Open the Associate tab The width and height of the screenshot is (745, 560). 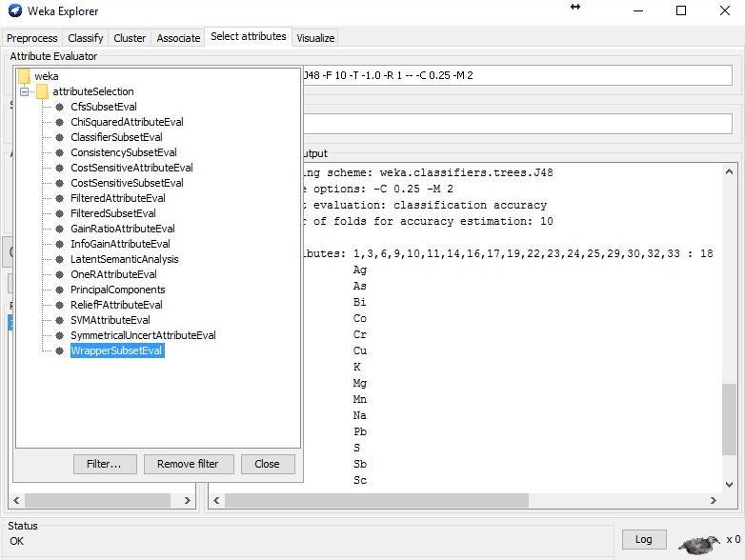click(x=178, y=38)
